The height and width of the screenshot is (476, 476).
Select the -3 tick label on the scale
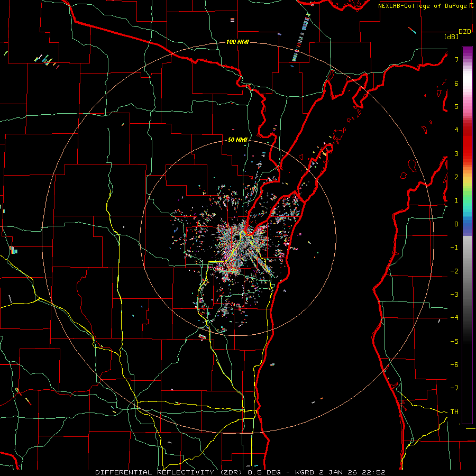point(454,295)
